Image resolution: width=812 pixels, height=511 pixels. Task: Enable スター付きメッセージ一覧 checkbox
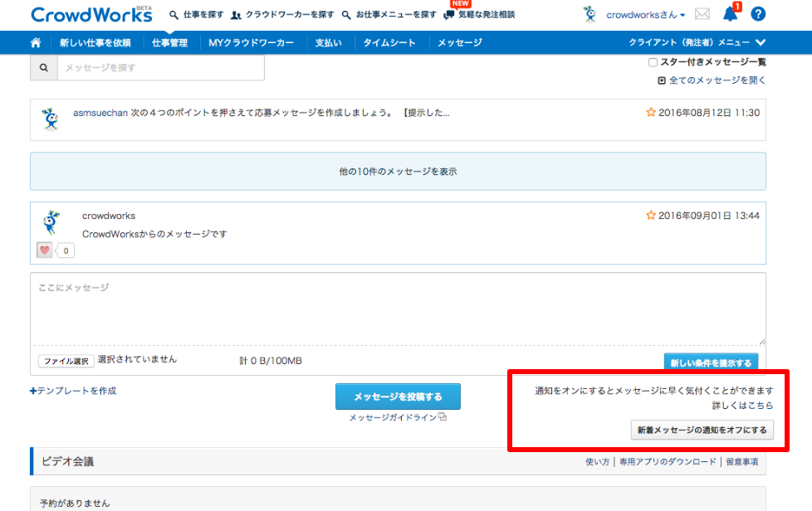(x=653, y=62)
